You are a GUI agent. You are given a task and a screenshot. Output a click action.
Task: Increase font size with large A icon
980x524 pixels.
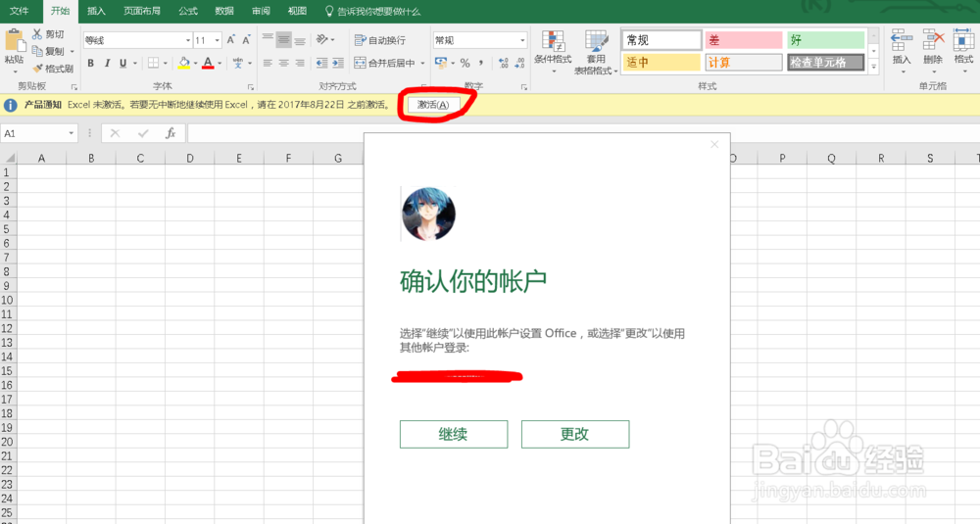click(231, 40)
